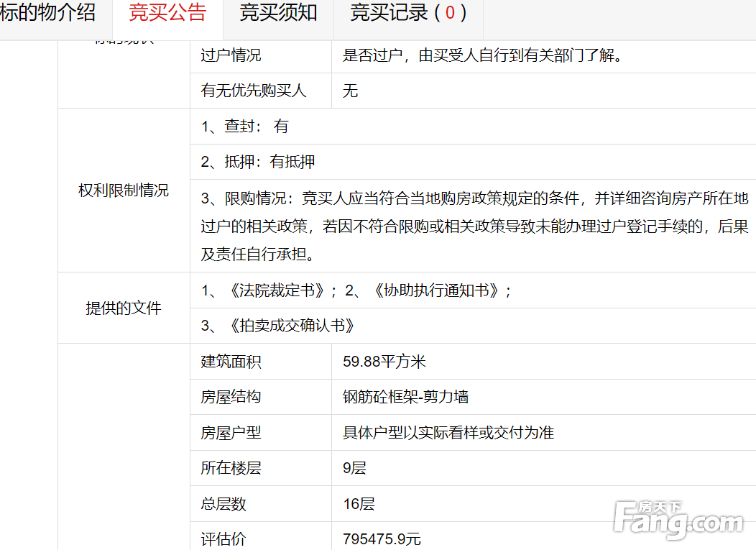This screenshot has height=550, width=756.
Task: Click the 《协助执行通知书》 document text
Action: [436, 290]
